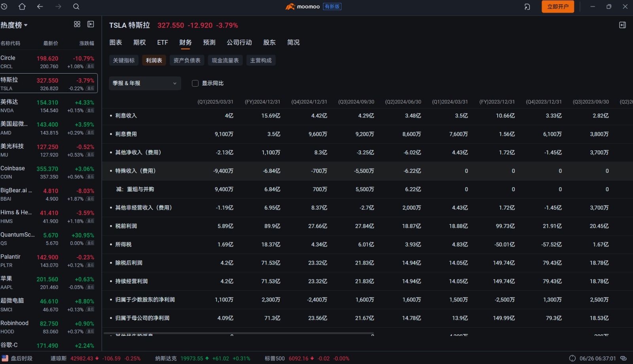Select Circle CRCL in the watchlist

coord(49,62)
